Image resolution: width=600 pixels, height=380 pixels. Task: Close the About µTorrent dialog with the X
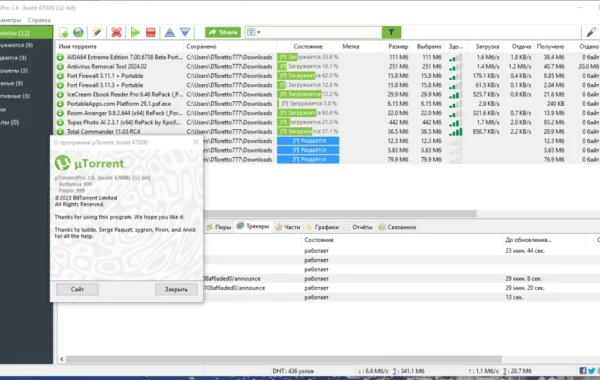[x=196, y=142]
